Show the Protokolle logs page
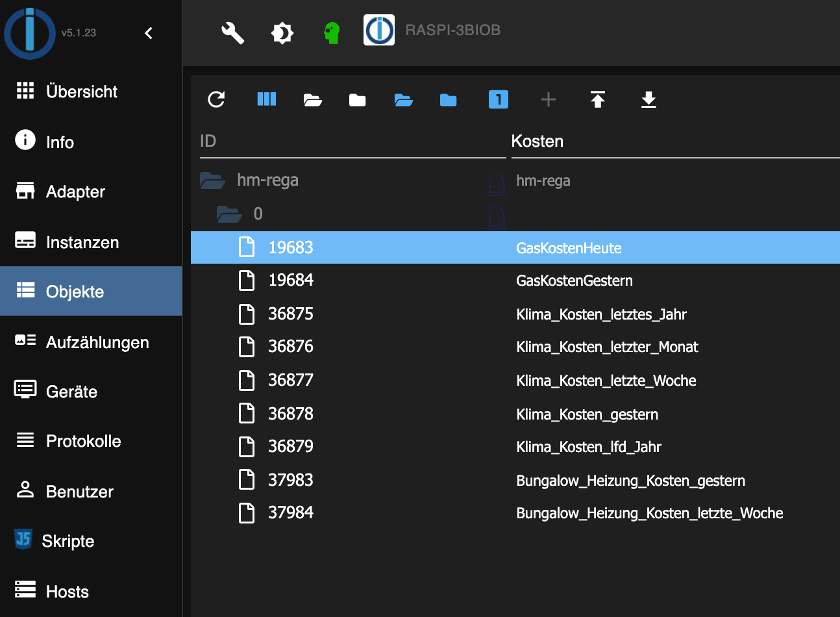 (91, 441)
